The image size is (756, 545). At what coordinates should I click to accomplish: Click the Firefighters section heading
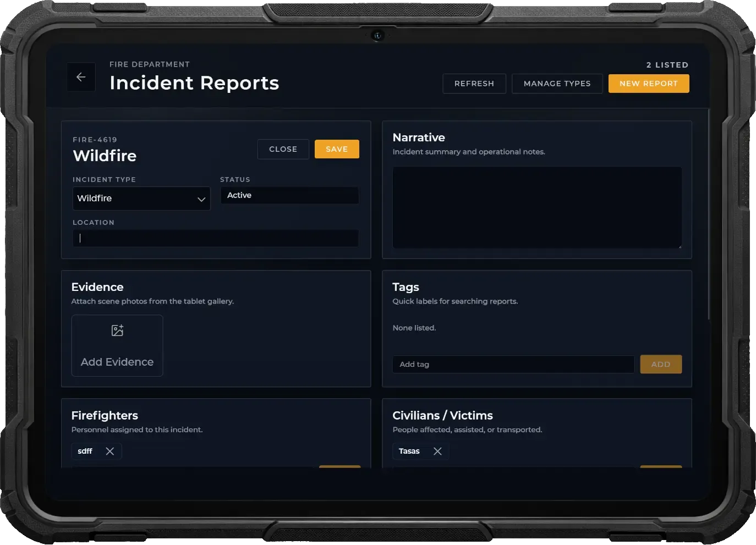point(105,415)
